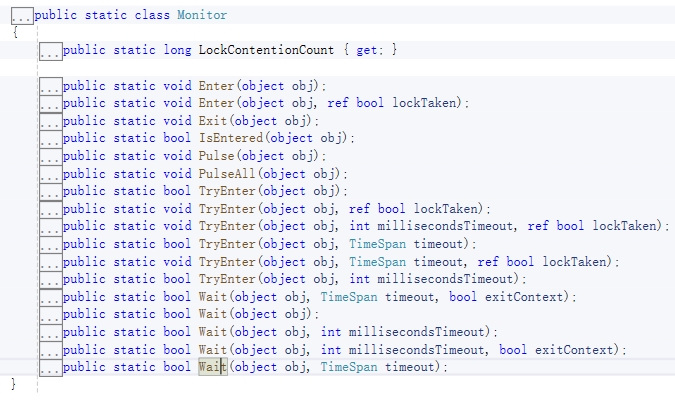This screenshot has height=401, width=675.
Task: Click TimeSpan type in bool TryEnter overload
Action: tap(376, 244)
